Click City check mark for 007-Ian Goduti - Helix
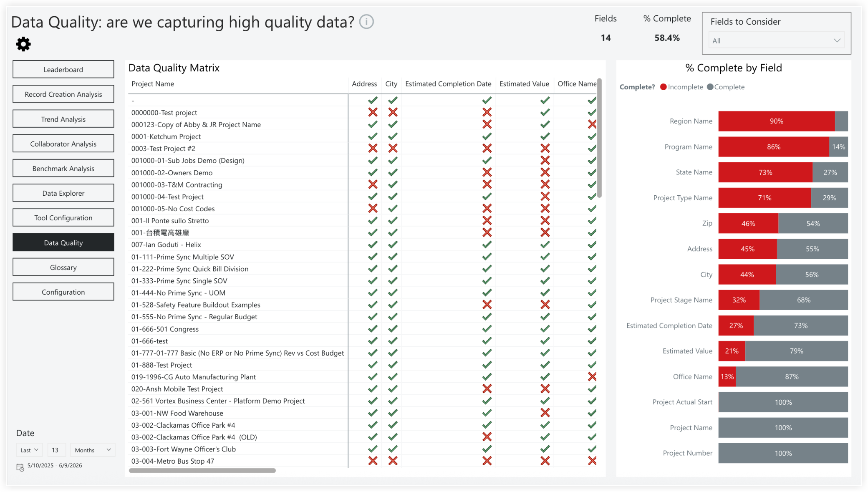This screenshot has height=492, width=868. click(393, 245)
